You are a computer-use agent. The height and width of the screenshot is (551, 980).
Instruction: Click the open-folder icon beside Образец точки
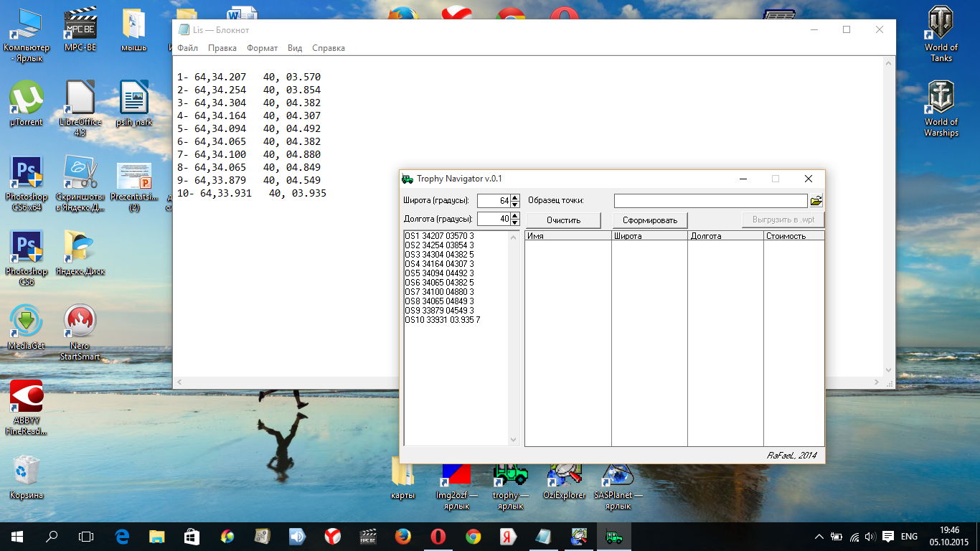[816, 201]
